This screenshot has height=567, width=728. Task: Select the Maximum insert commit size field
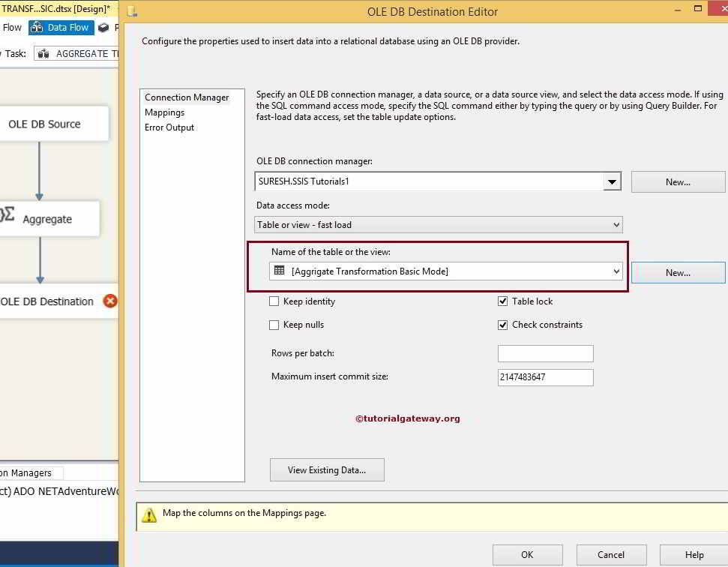coord(545,377)
